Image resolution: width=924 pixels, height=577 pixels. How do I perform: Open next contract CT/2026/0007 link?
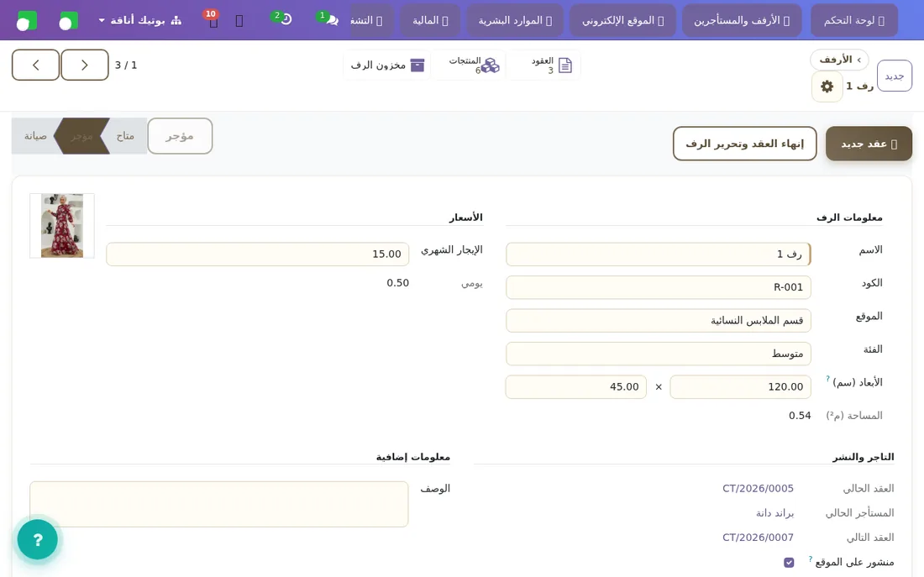coord(758,538)
